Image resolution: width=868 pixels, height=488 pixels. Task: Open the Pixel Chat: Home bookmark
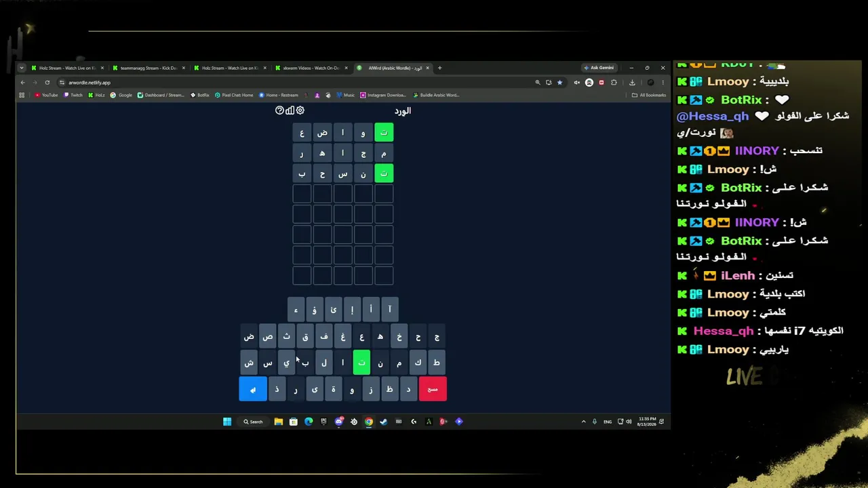pos(234,95)
